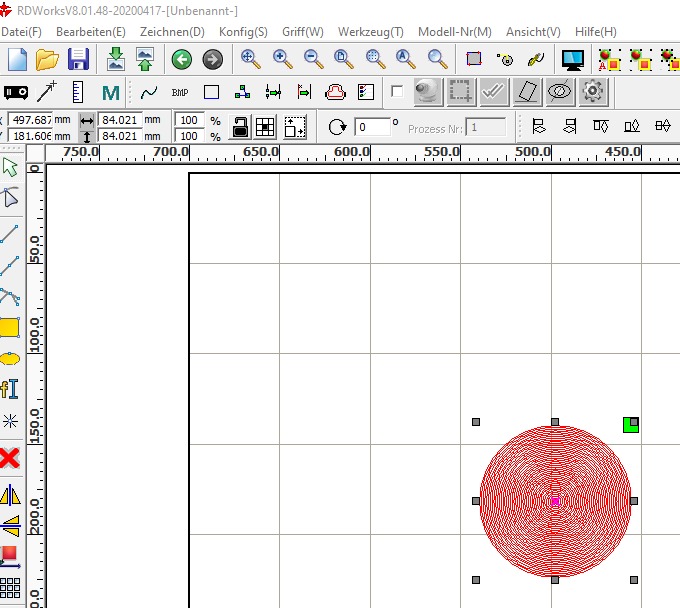Screen dimensions: 680x608
Task: Toggle the aspect ratio lock icon
Action: tap(240, 127)
